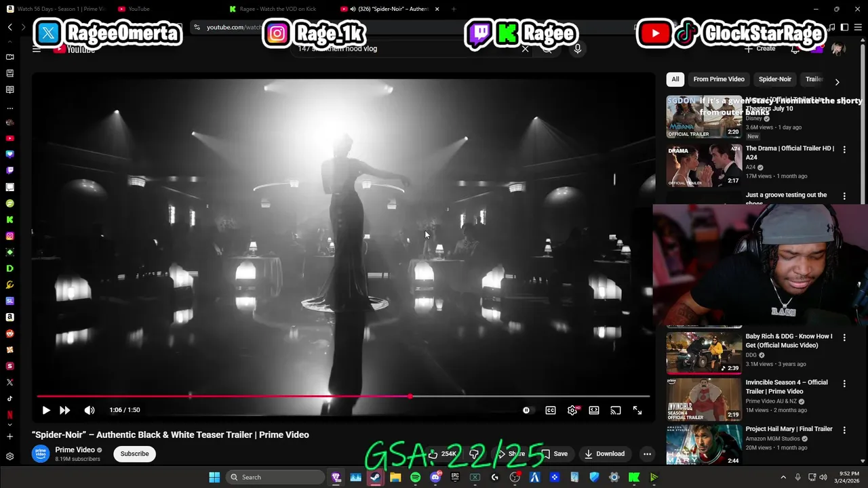Seek on the red video progress bar
The height and width of the screenshot is (488, 868).
tap(343, 396)
